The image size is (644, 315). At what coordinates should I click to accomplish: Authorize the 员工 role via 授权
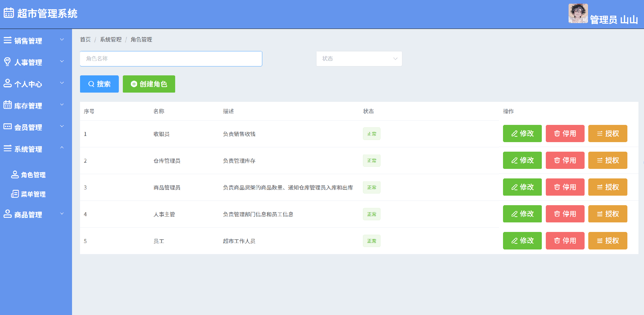click(607, 241)
